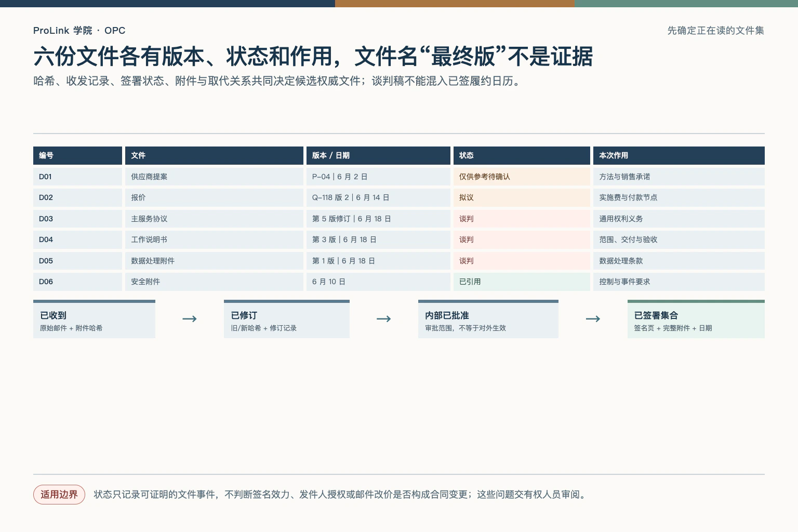Click the 报价 file cell
This screenshot has width=798, height=532.
point(214,197)
